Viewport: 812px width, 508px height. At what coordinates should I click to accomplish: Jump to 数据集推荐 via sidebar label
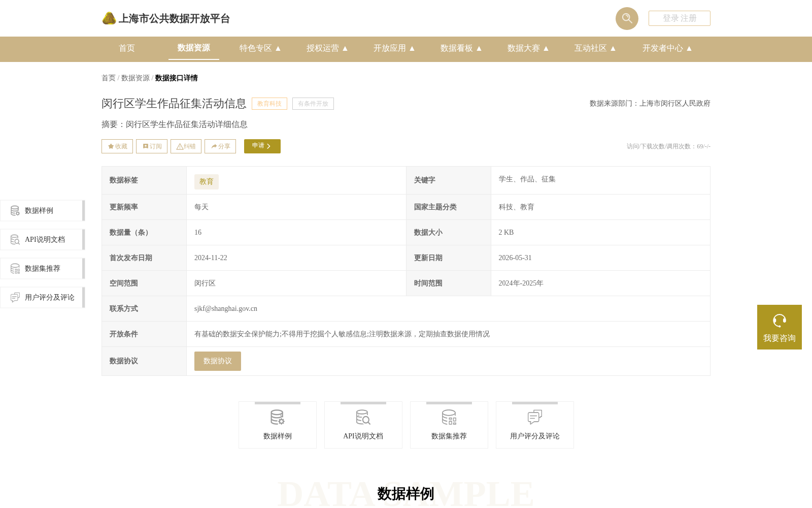43,269
